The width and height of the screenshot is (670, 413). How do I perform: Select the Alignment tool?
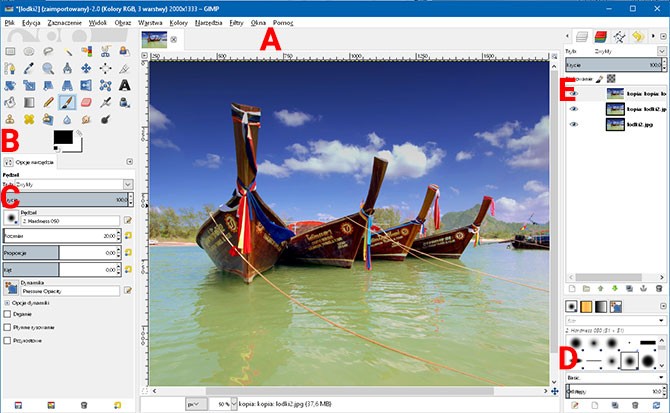click(x=106, y=68)
